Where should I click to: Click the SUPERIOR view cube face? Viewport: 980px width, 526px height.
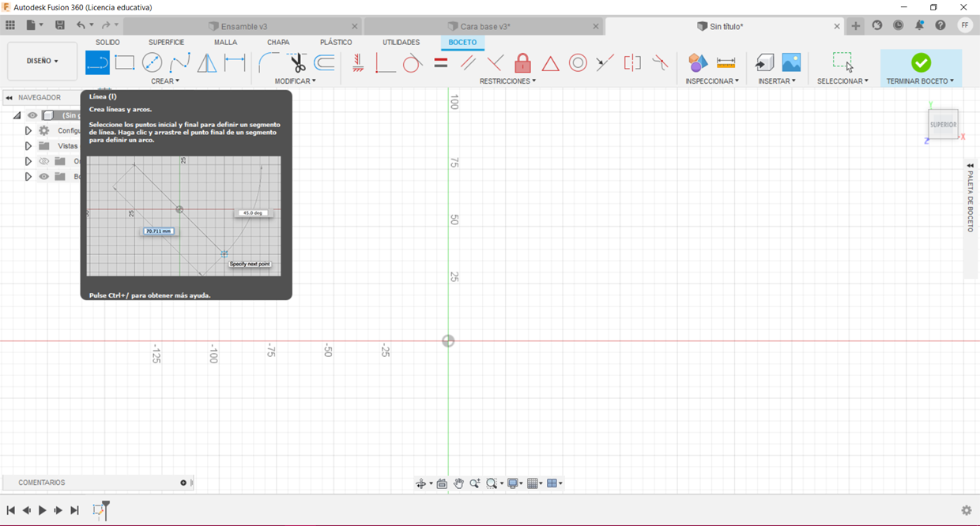(943, 125)
